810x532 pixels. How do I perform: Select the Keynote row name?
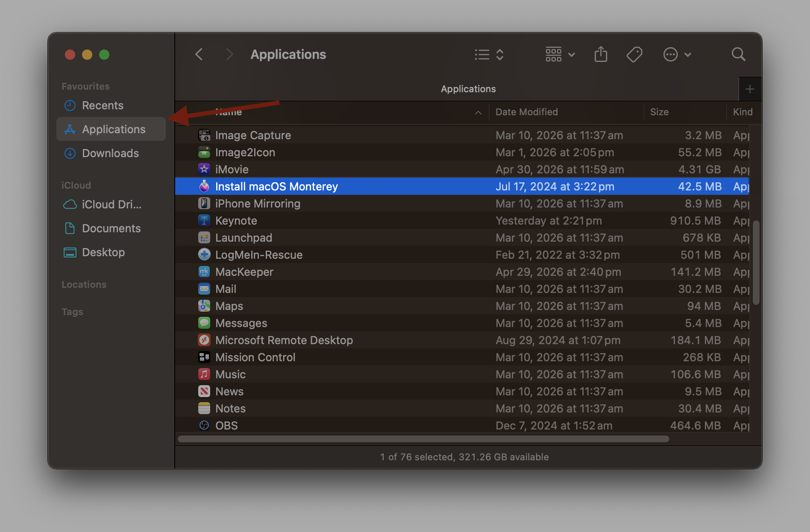click(236, 221)
